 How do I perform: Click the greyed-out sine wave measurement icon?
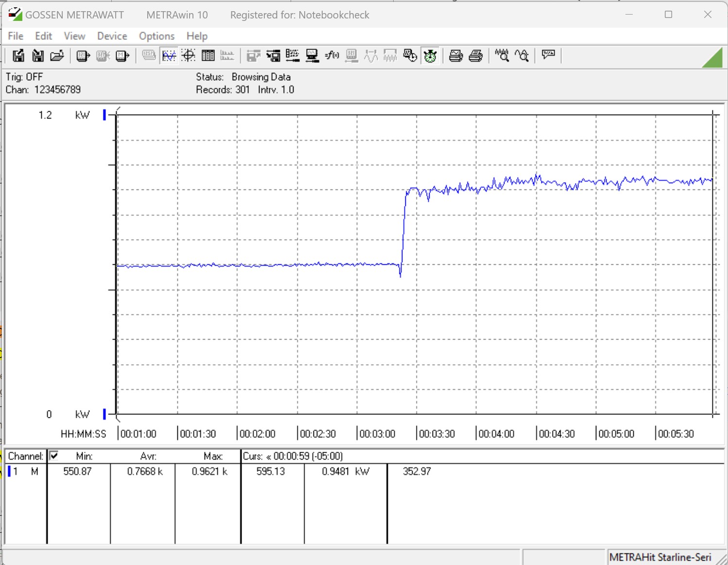pos(371,56)
